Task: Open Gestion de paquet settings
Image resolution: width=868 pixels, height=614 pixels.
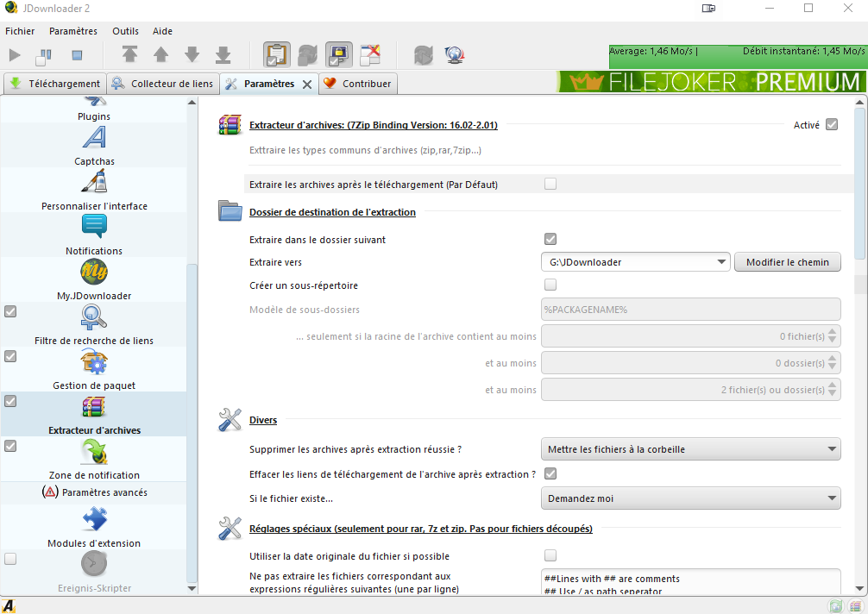Action: 94,369
